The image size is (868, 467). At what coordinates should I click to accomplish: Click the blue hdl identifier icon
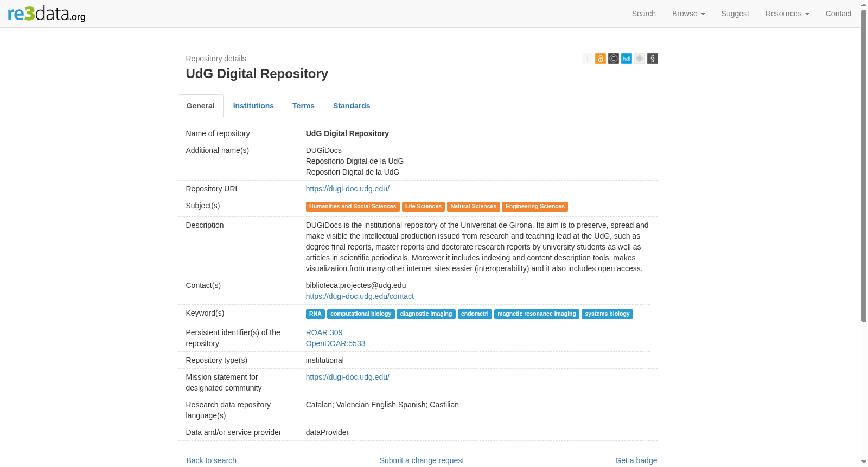click(x=626, y=59)
